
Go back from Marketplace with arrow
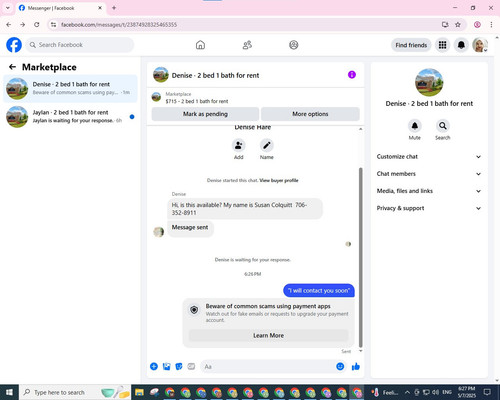12,67
